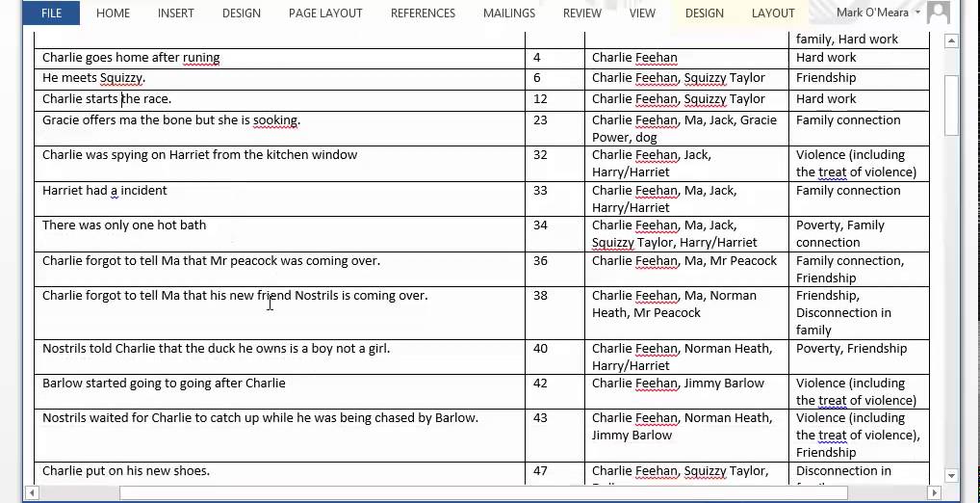Click page number cell 33
This screenshot has height=503, width=980.
(x=554, y=199)
